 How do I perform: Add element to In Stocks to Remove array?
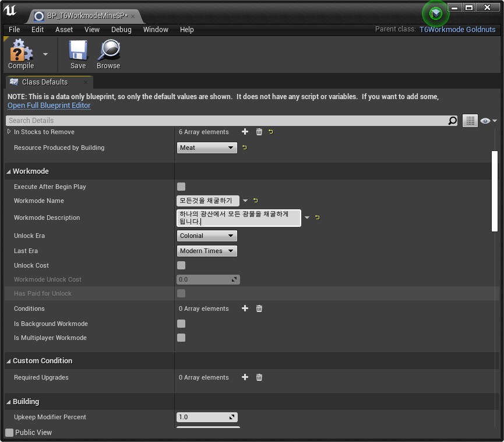point(245,132)
